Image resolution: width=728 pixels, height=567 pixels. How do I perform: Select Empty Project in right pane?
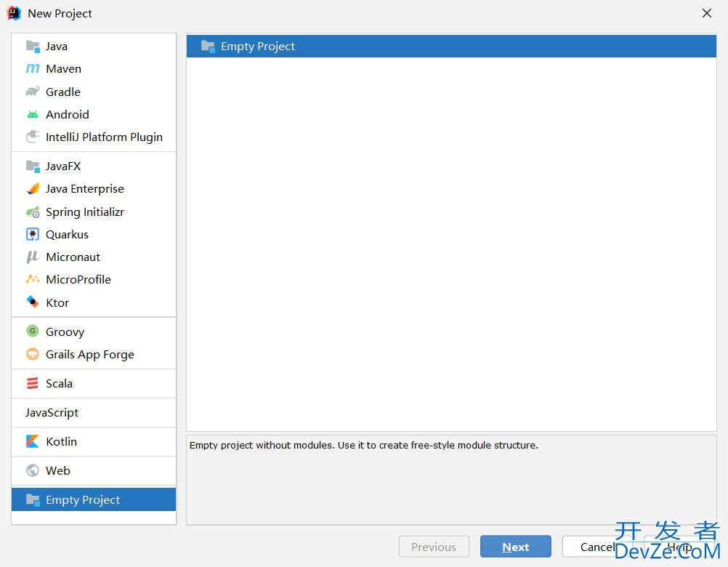(257, 47)
